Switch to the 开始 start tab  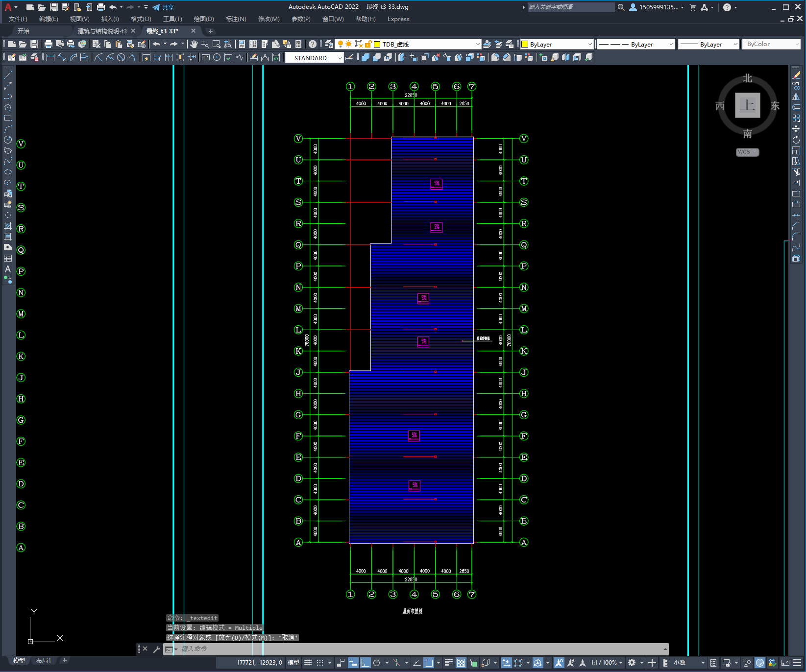[x=23, y=31]
